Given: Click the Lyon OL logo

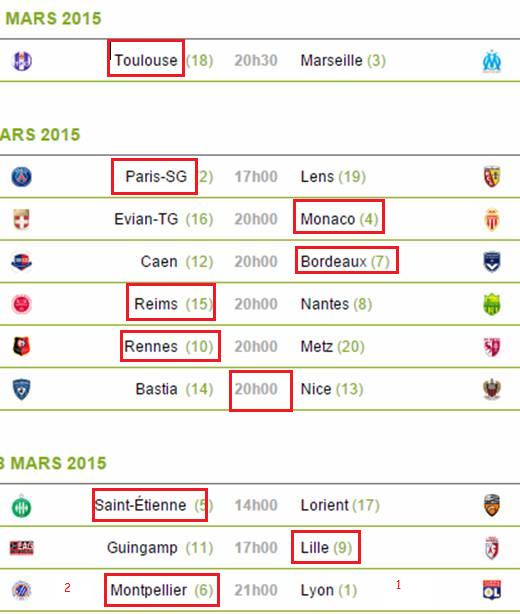Looking at the screenshot, I should (x=492, y=590).
